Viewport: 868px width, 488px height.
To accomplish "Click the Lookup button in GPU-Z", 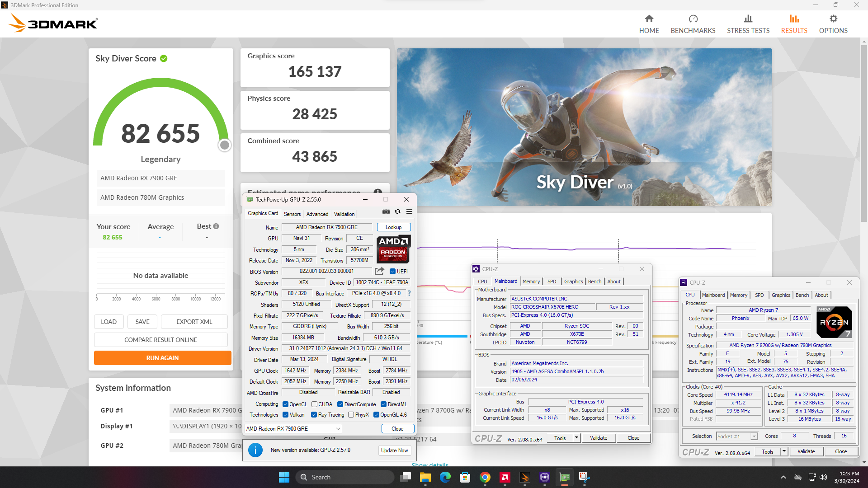I will pyautogui.click(x=393, y=227).
